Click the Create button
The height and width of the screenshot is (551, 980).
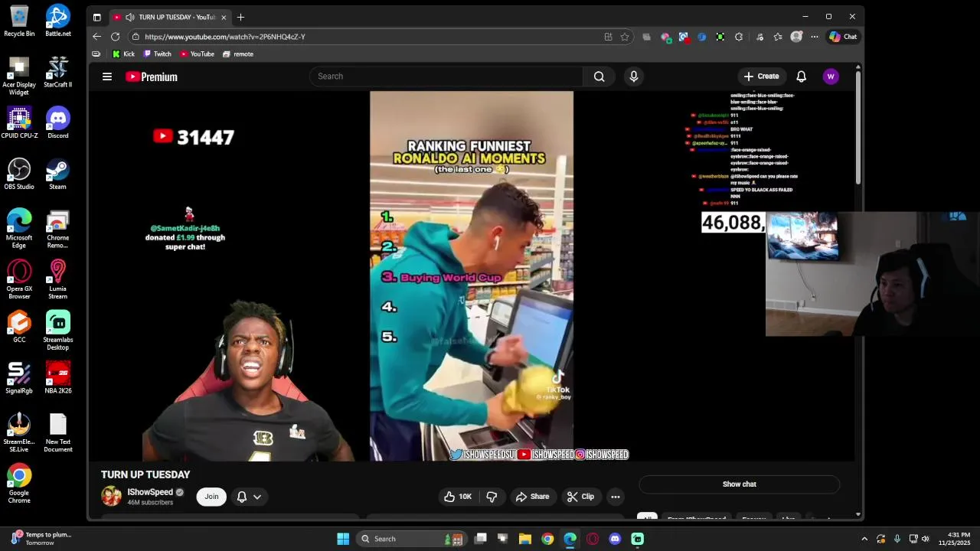point(761,77)
